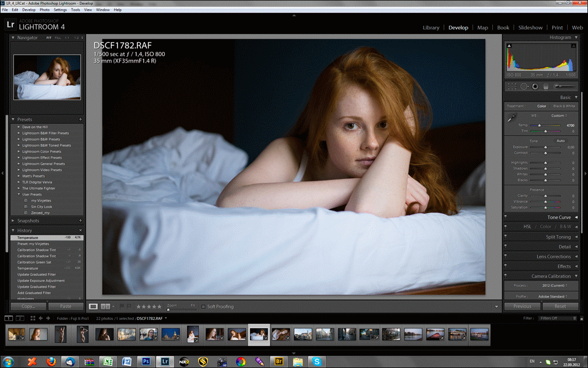Click the Previous button

point(522,306)
